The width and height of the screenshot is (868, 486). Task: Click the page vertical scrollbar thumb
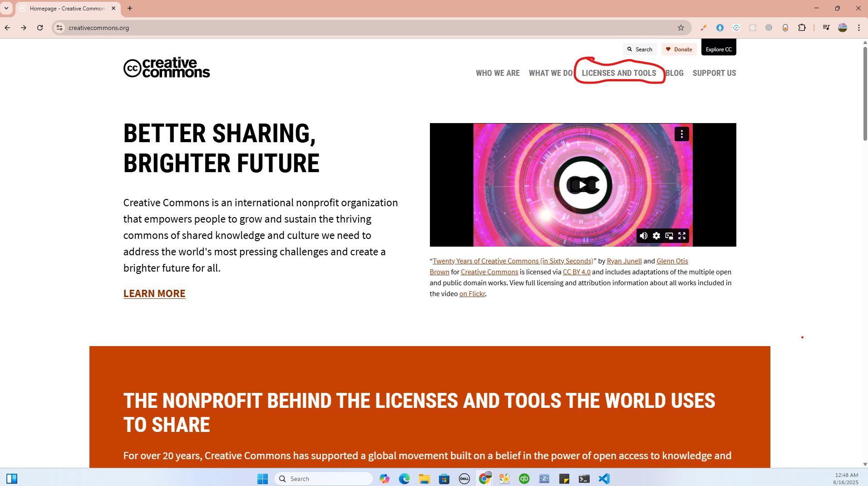865,93
